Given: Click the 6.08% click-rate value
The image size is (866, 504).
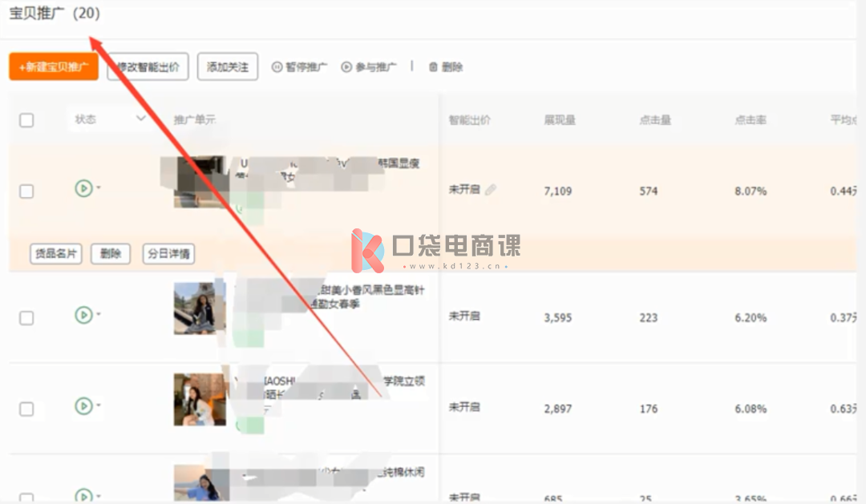Looking at the screenshot, I should pos(751,409).
